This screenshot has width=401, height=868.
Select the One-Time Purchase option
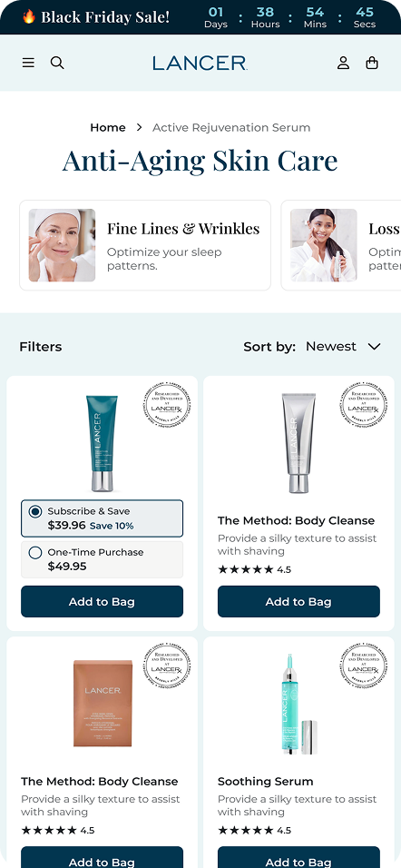coord(102,559)
